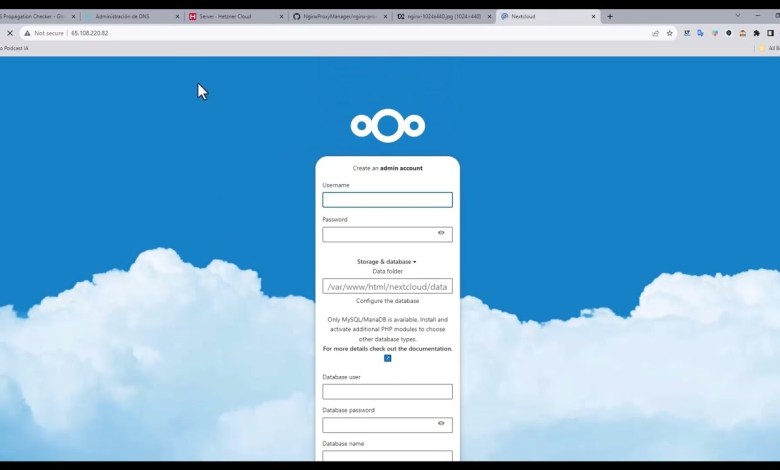Collapse the Storage & database section
Screen dimensions: 780x470
click(x=387, y=262)
